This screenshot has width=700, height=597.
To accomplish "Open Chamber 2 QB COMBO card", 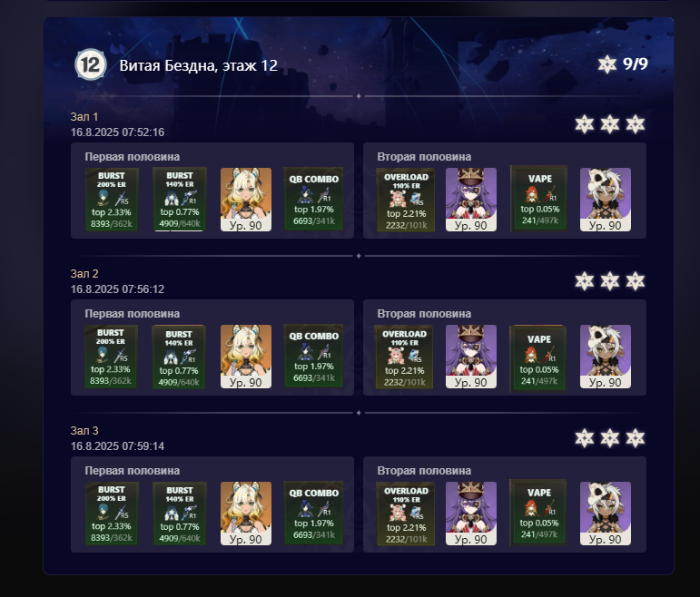I will coord(313,356).
